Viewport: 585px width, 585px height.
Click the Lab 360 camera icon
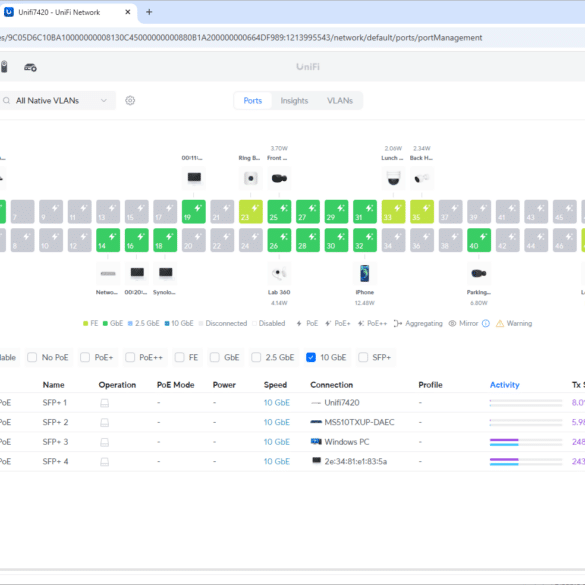pos(279,273)
